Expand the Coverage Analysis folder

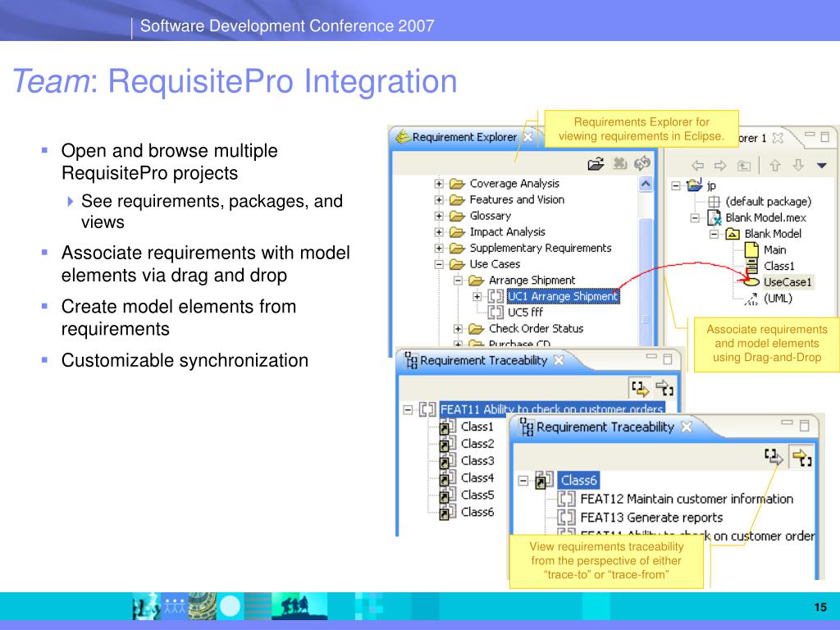[439, 184]
